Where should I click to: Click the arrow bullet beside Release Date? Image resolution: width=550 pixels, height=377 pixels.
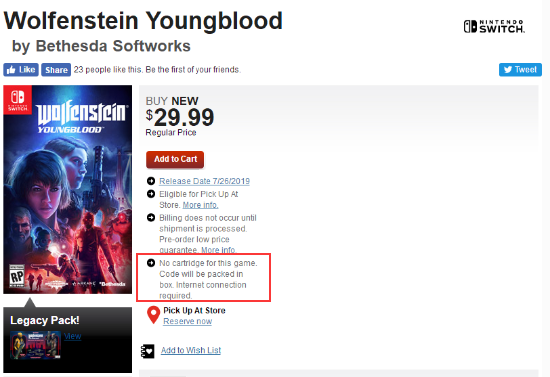point(151,181)
